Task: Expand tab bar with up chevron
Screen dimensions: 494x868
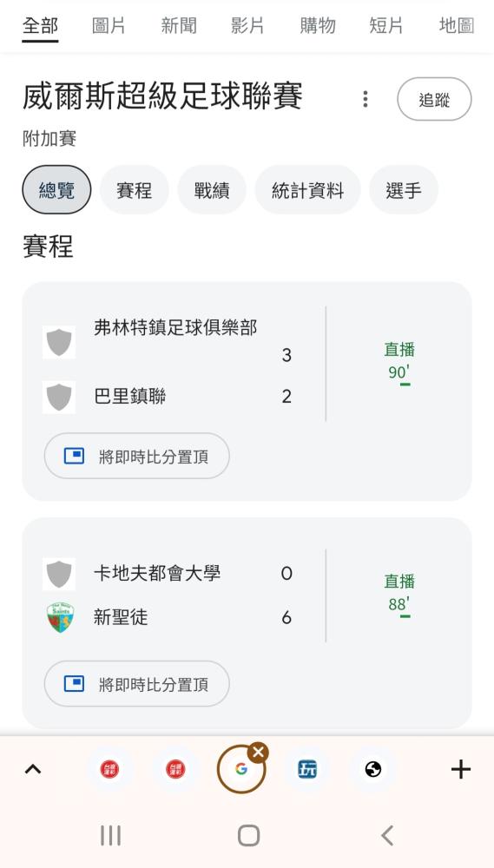Action: tap(33, 769)
